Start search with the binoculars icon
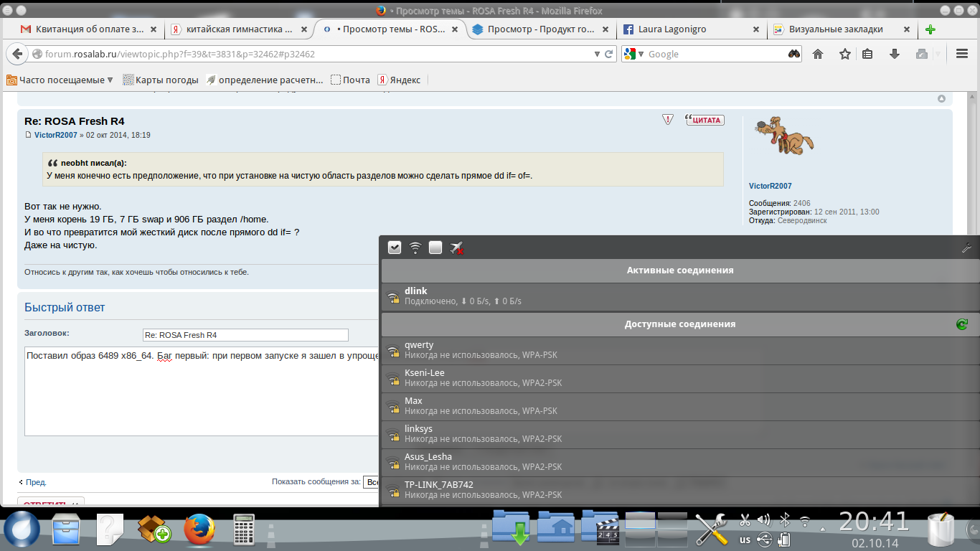Screen dimensions: 980x551 coord(794,54)
